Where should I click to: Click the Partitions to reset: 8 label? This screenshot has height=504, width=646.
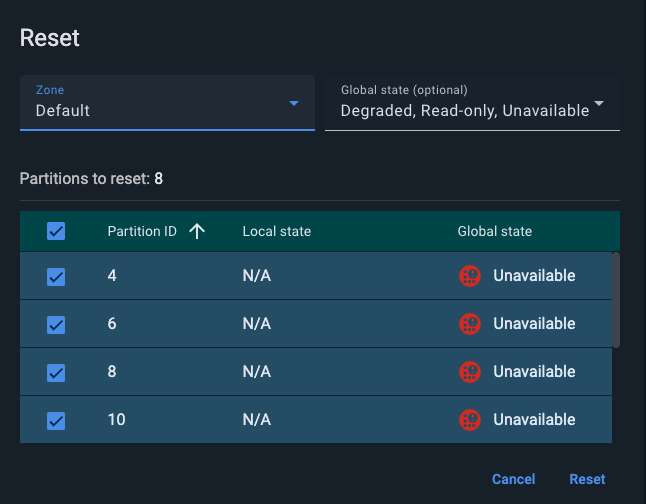pyautogui.click(x=91, y=179)
